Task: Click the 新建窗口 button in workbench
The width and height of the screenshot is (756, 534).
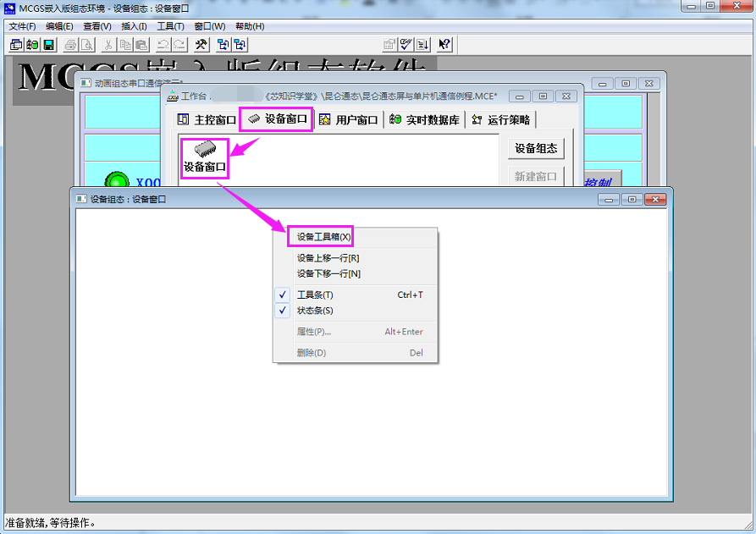Action: (x=536, y=176)
